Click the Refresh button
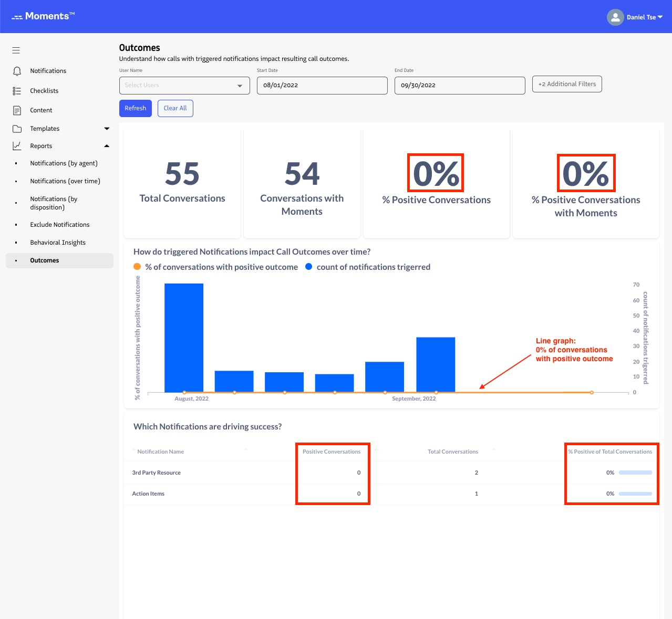The width and height of the screenshot is (672, 619). pos(136,108)
